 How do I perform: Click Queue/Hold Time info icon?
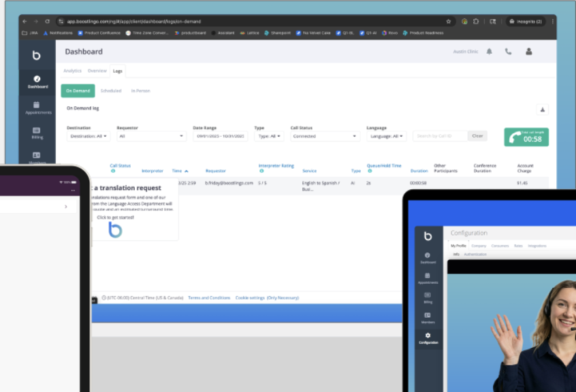click(370, 171)
